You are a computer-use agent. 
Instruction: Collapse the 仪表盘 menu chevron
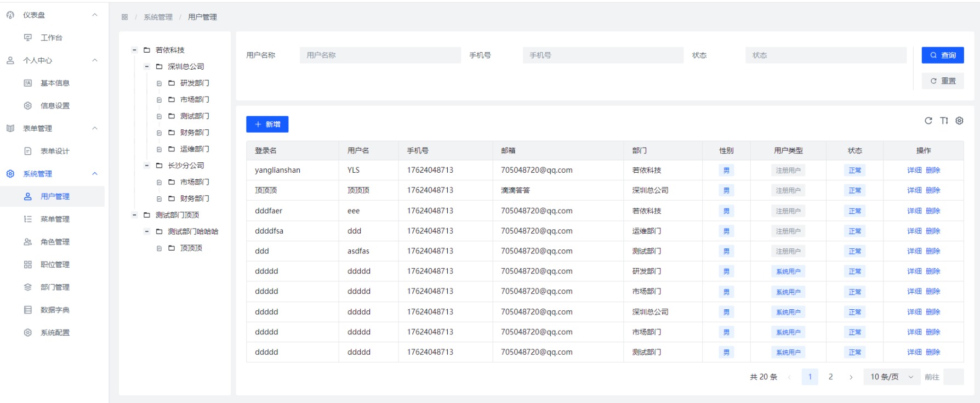(95, 15)
